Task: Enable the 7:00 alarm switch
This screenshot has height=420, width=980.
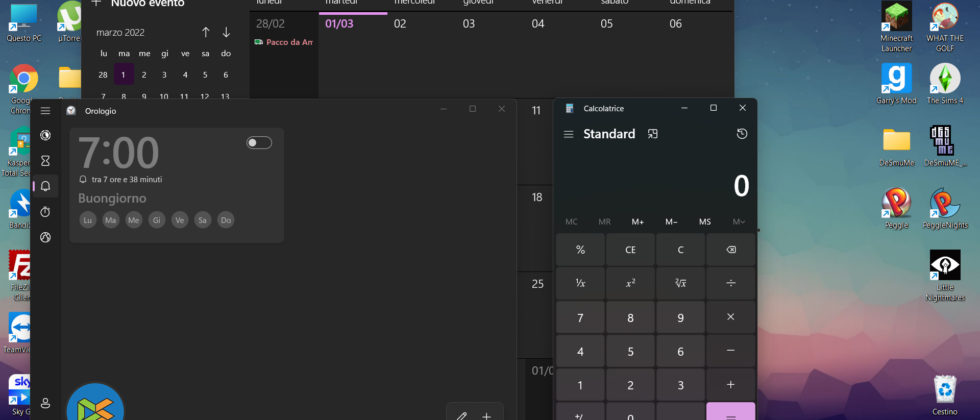Action: (259, 143)
